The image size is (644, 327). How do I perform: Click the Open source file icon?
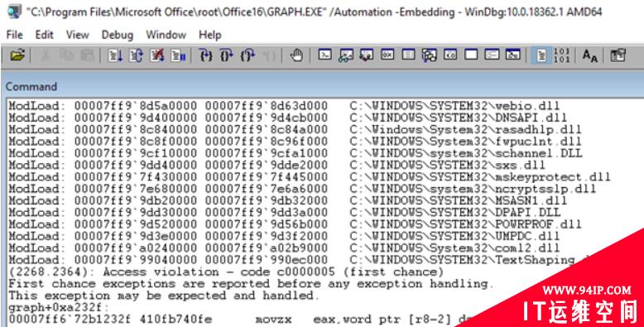point(17,55)
